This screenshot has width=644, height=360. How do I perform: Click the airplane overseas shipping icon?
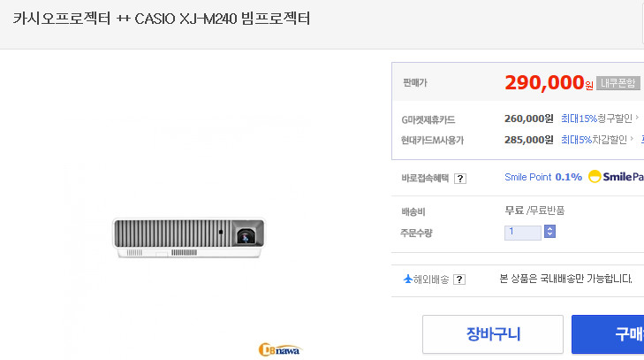point(407,280)
